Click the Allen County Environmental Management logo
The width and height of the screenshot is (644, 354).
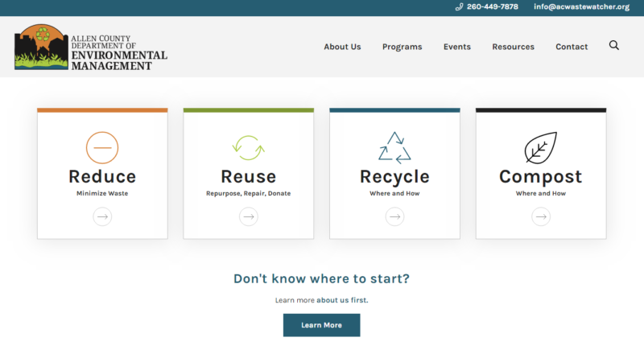pos(91,48)
